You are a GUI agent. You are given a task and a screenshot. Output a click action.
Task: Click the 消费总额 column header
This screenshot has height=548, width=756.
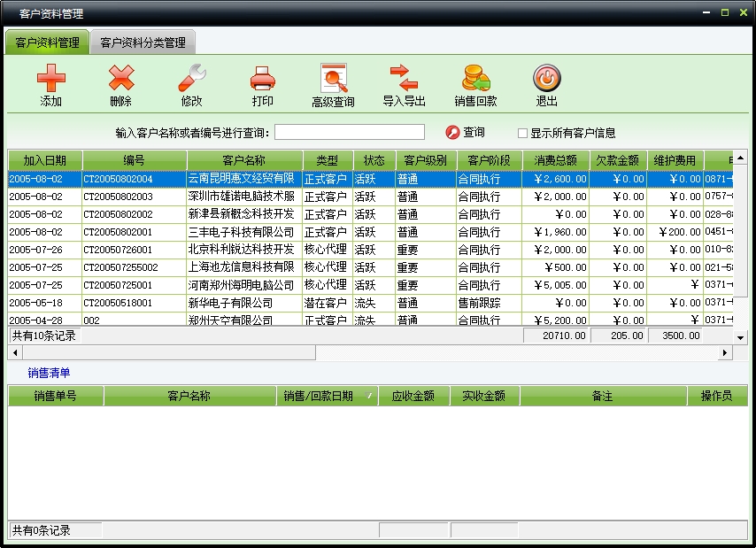click(555, 160)
